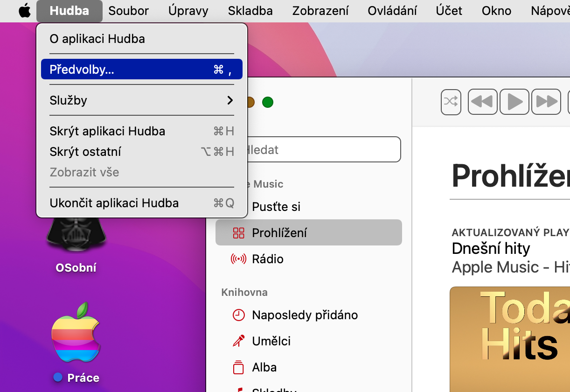Open the Skladba menu
570x392 pixels.
coord(250,11)
